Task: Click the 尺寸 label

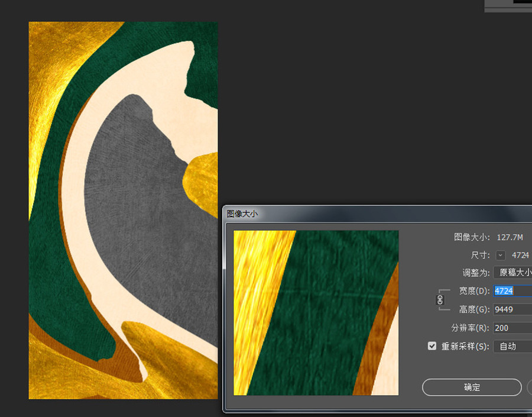Action: pyautogui.click(x=480, y=255)
